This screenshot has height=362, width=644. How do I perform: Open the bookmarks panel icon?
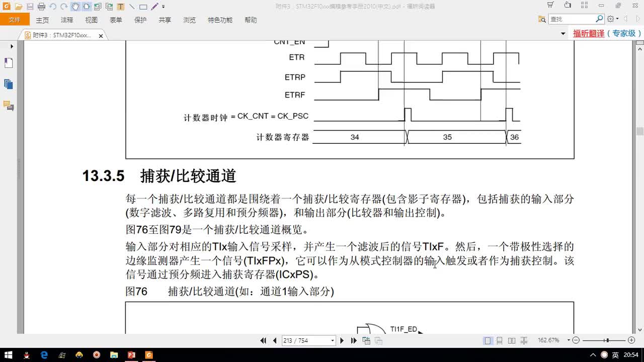[9, 63]
